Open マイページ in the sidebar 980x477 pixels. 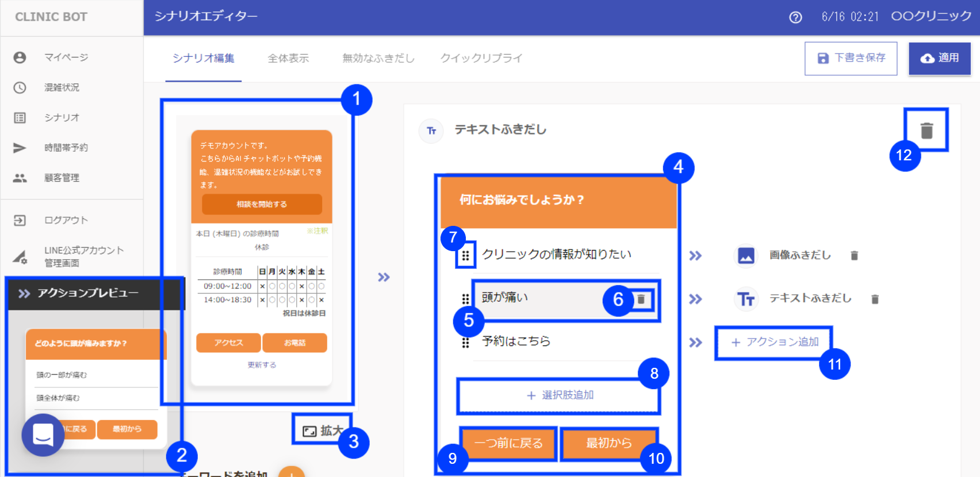[x=66, y=57]
